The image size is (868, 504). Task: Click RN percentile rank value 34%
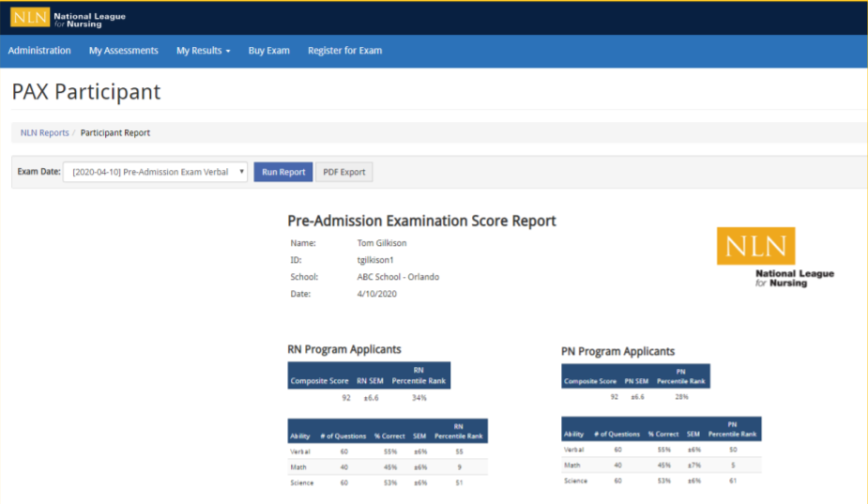tap(419, 398)
